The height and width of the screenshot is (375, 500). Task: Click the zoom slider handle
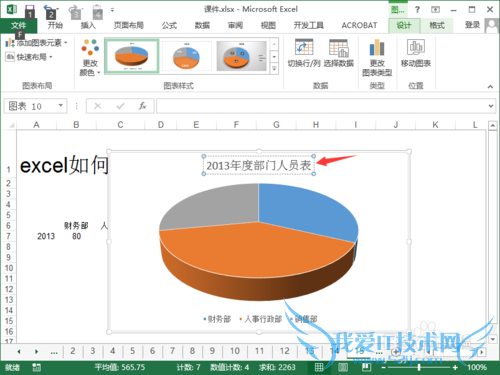pyautogui.click(x=419, y=367)
